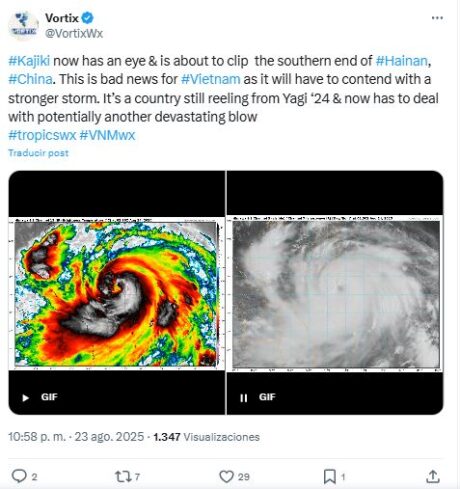Follow the #Vietnam hashtag link
Image resolution: width=460 pixels, height=489 pixels.
(211, 79)
